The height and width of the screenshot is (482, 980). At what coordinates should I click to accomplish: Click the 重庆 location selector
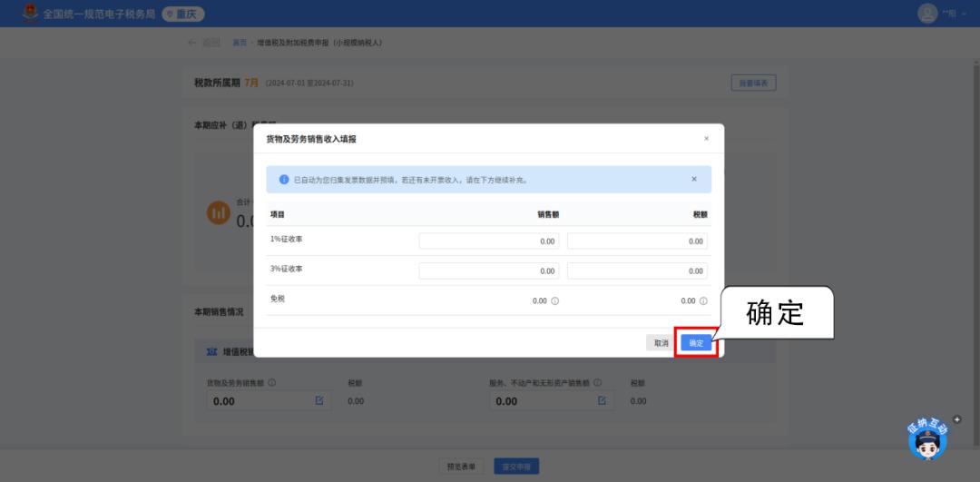point(183,14)
